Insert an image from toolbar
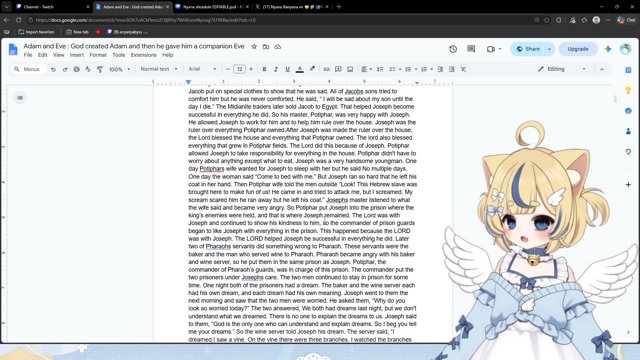Screen dimensions: 640x360 [350, 69]
